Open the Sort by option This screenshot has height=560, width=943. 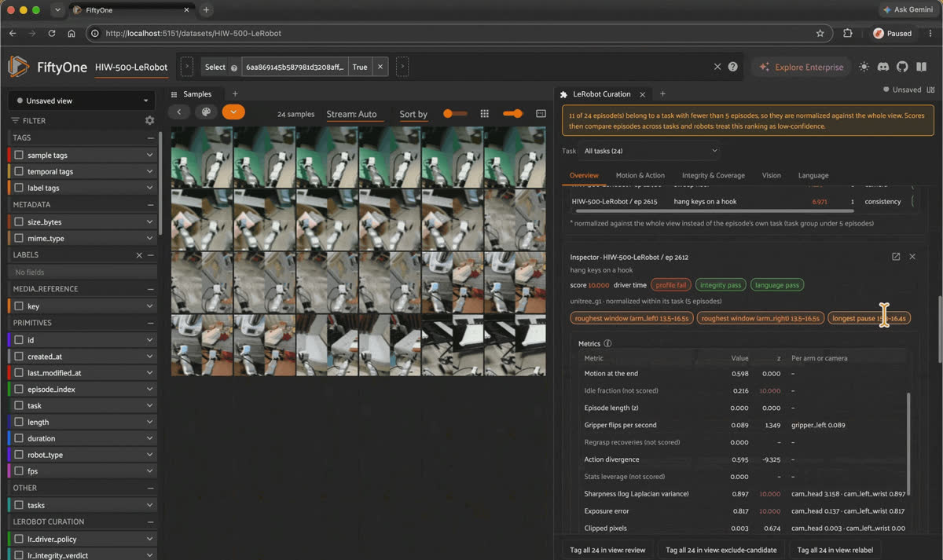[x=413, y=115]
